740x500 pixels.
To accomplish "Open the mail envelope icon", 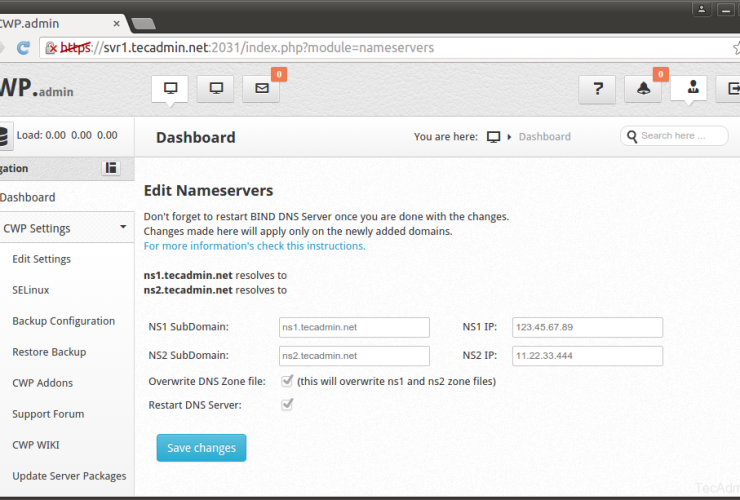I will (x=262, y=88).
